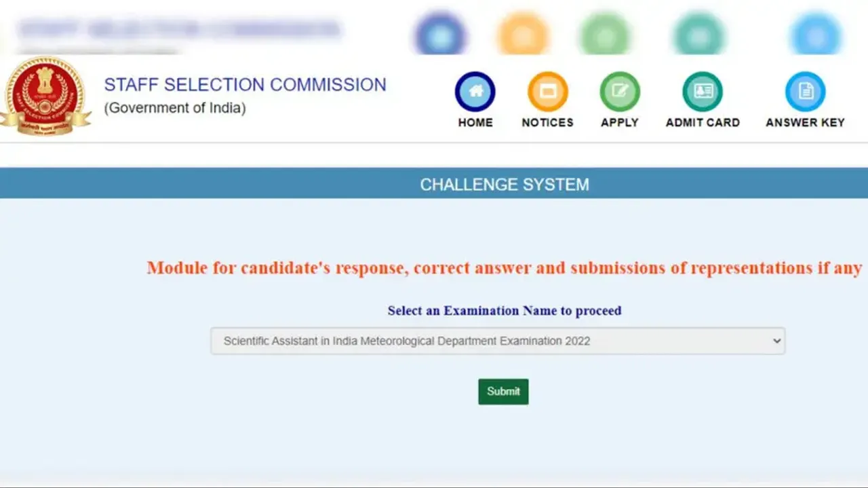The height and width of the screenshot is (488, 868).
Task: Open the ADMIT CARD text label
Action: pyautogui.click(x=703, y=123)
